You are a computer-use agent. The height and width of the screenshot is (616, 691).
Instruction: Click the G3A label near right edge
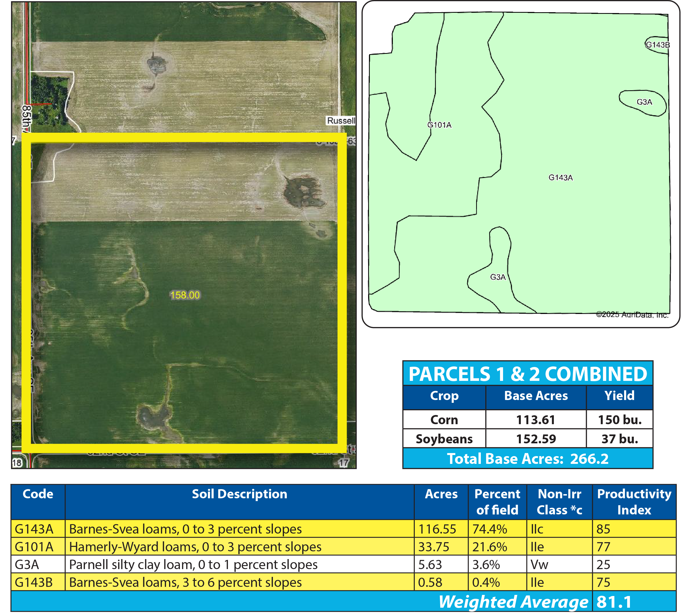(644, 102)
